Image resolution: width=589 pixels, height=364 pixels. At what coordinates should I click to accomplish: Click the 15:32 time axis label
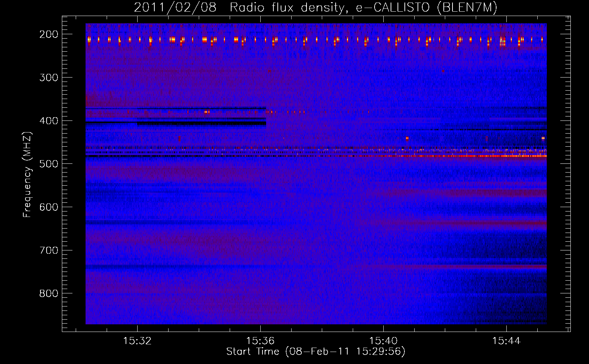point(137,341)
